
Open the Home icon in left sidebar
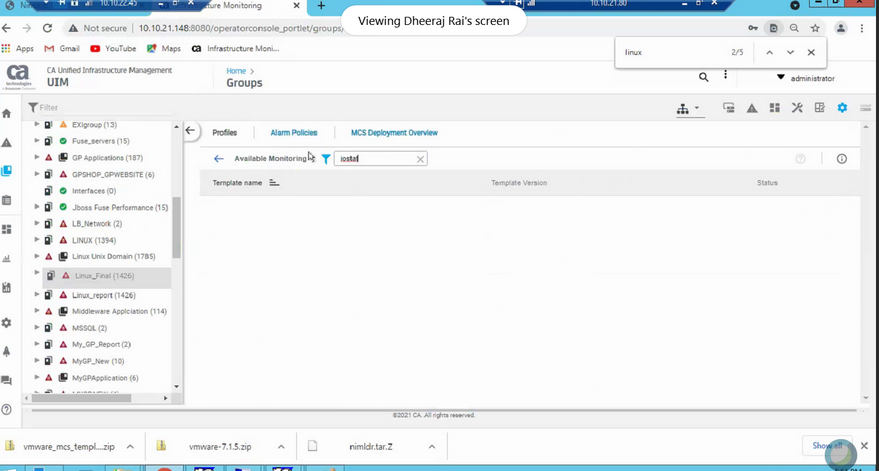[x=7, y=114]
